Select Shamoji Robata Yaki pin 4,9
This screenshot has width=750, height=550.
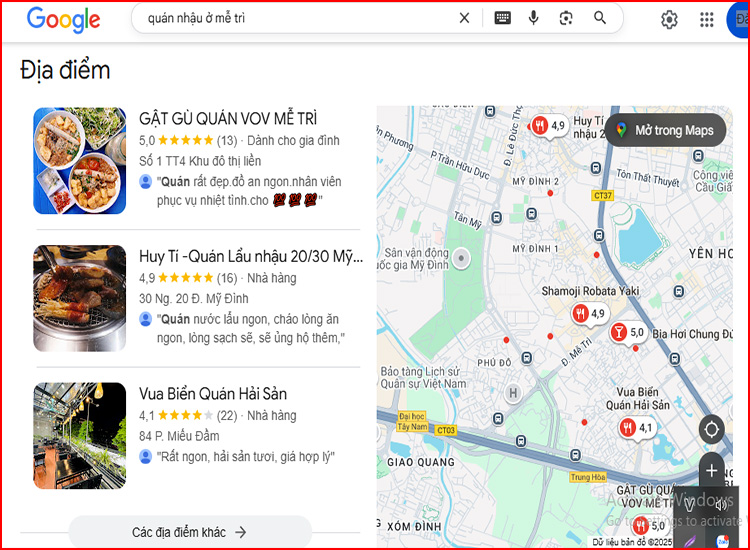(589, 314)
